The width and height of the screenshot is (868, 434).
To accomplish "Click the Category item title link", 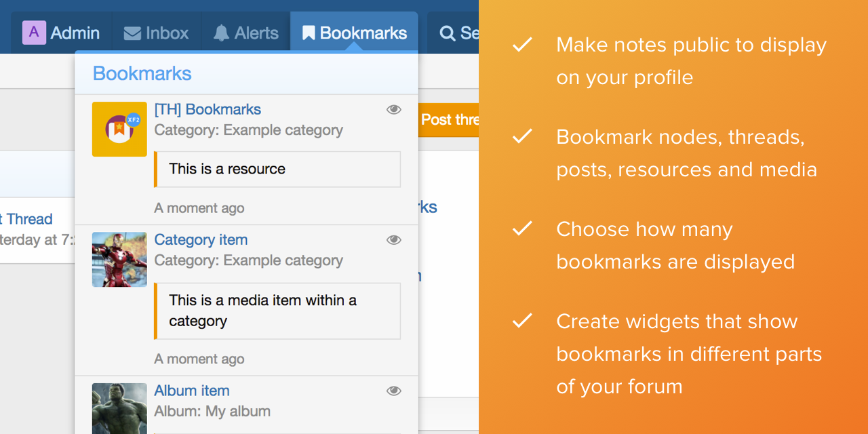I will 201,240.
